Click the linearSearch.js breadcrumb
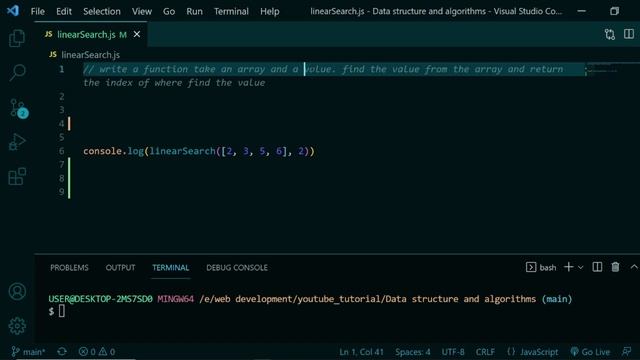Screen dimensions: 640x360 pos(90,55)
